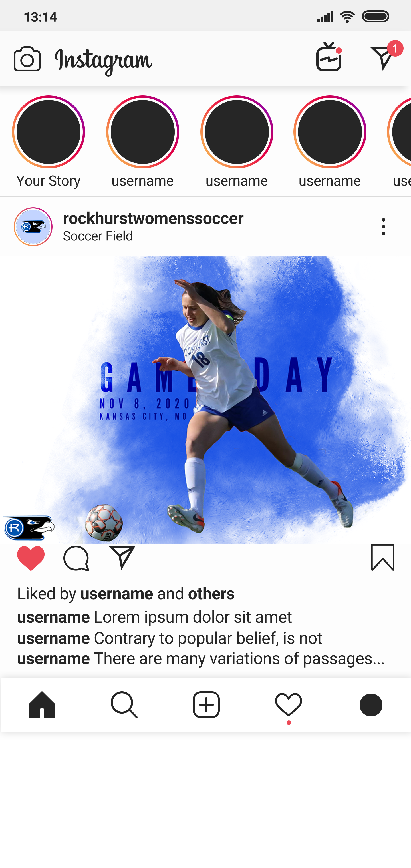Open the IGTV icon
Viewport: 411px width, 868px height.
point(329,57)
